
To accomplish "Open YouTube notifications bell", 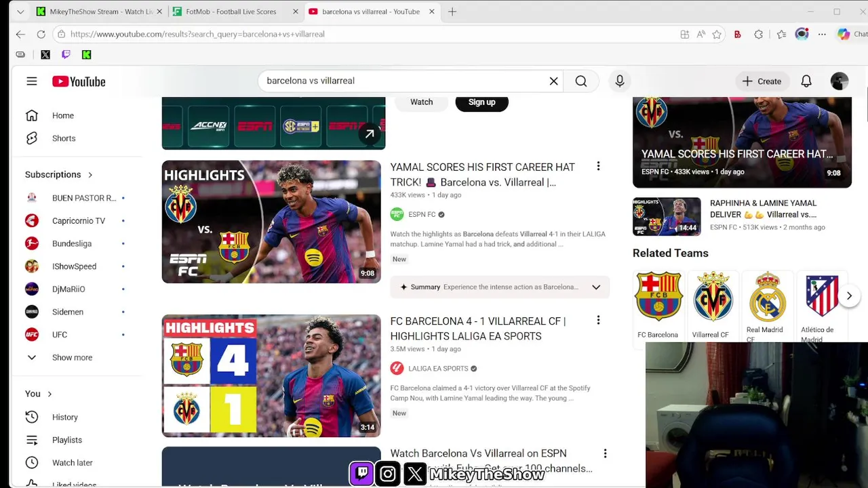I will (806, 81).
